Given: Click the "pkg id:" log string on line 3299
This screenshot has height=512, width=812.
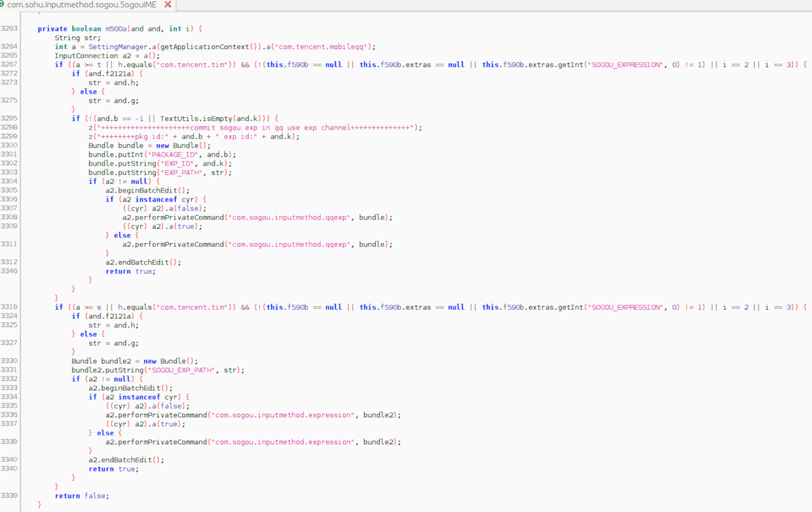Looking at the screenshot, I should pos(136,137).
